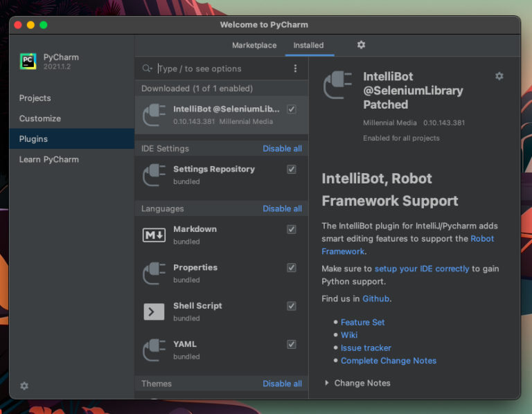Open the Github link
The height and width of the screenshot is (414, 532).
pyautogui.click(x=375, y=298)
